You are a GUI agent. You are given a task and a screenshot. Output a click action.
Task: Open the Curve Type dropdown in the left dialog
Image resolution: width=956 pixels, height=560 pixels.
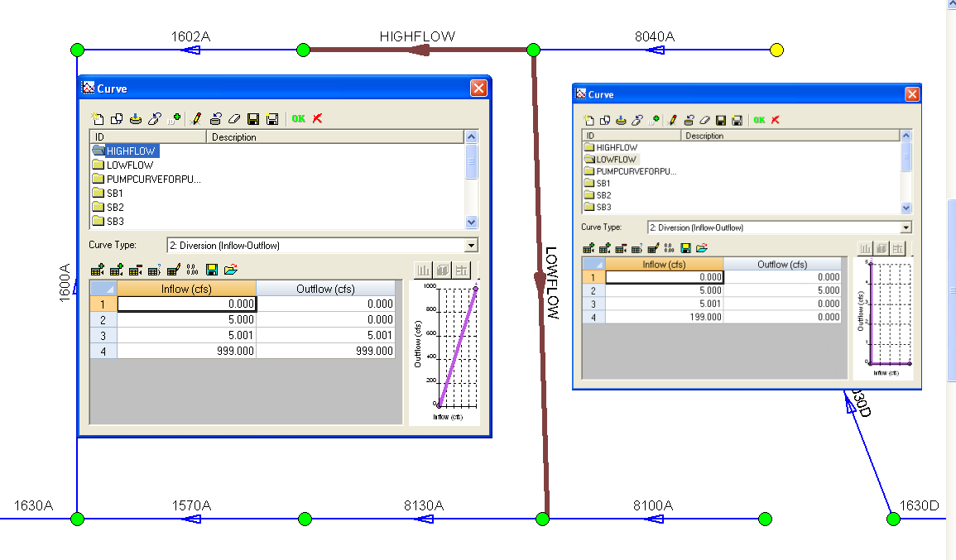(x=471, y=245)
